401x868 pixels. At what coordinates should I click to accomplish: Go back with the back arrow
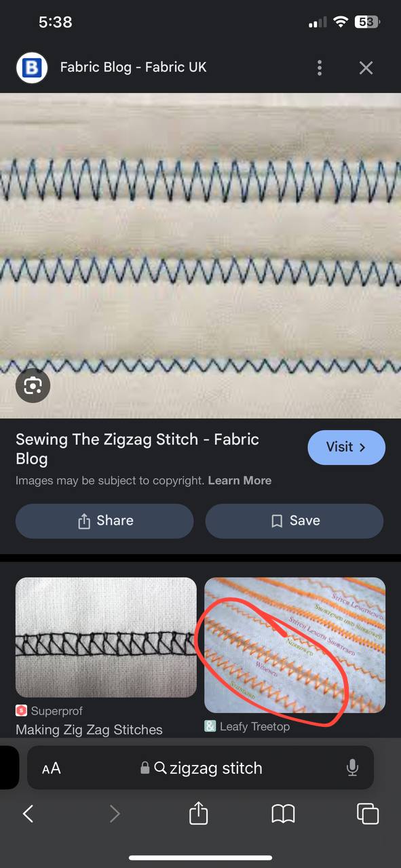[28, 814]
